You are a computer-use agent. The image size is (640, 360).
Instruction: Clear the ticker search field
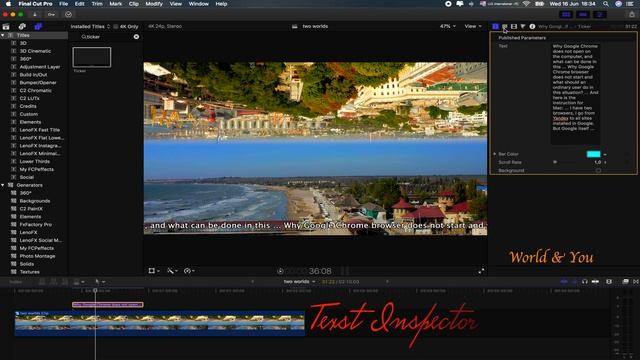click(136, 37)
